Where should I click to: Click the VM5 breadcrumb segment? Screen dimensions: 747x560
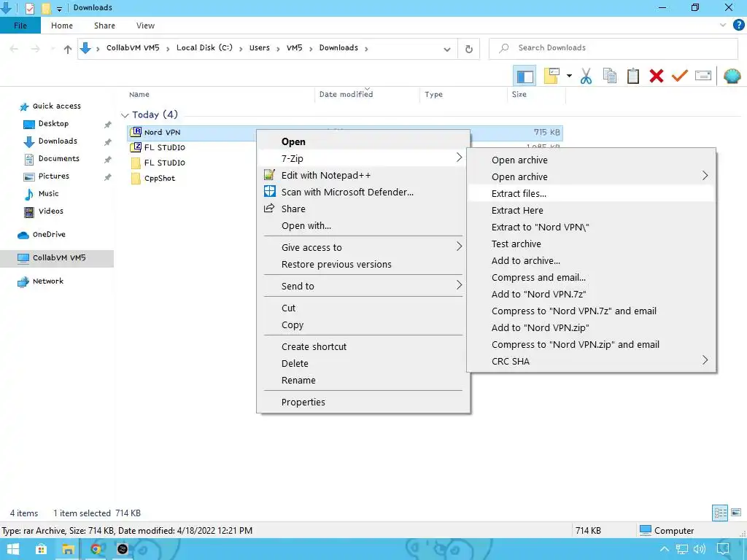tap(295, 47)
